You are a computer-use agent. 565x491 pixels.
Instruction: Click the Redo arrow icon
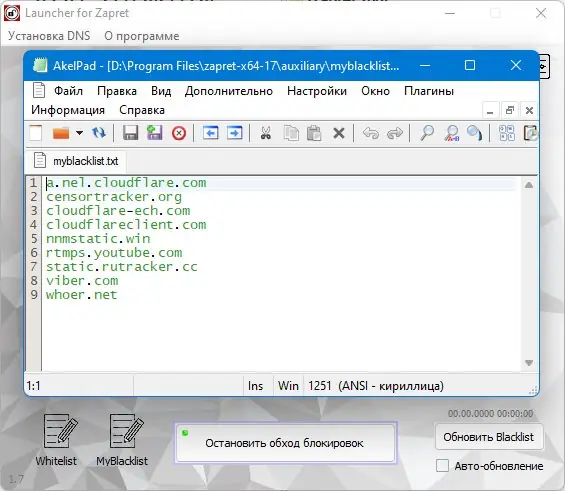pos(395,133)
